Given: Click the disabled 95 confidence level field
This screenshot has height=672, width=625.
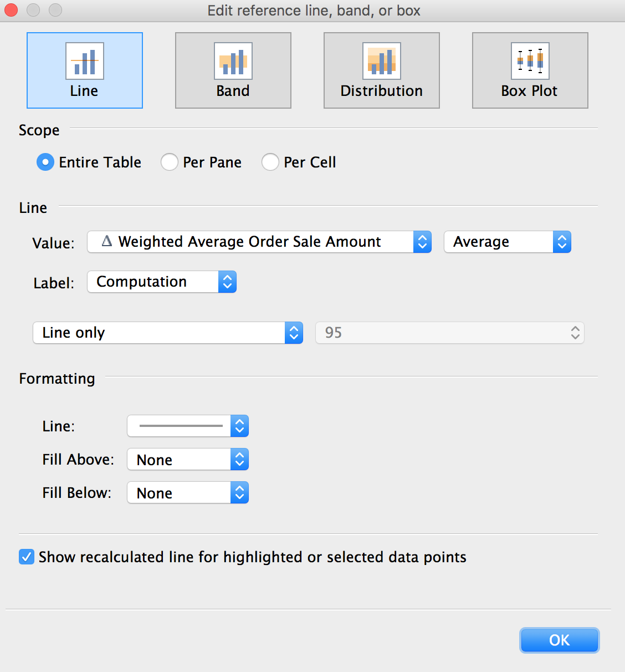Looking at the screenshot, I should pyautogui.click(x=449, y=333).
